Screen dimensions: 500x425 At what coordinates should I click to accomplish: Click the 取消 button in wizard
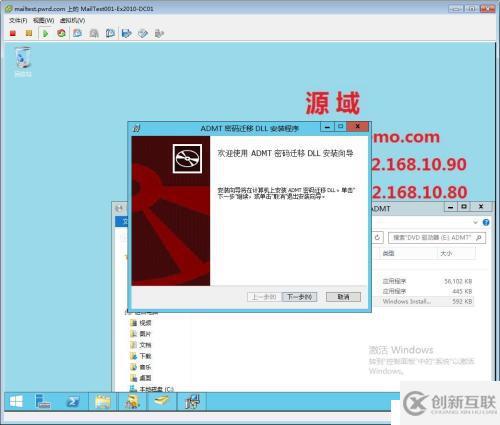[343, 297]
